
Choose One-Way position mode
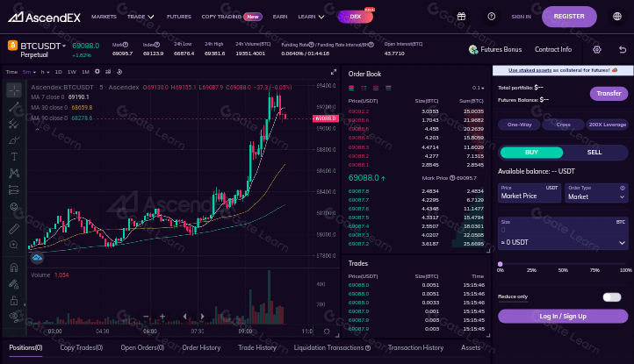tap(519, 125)
